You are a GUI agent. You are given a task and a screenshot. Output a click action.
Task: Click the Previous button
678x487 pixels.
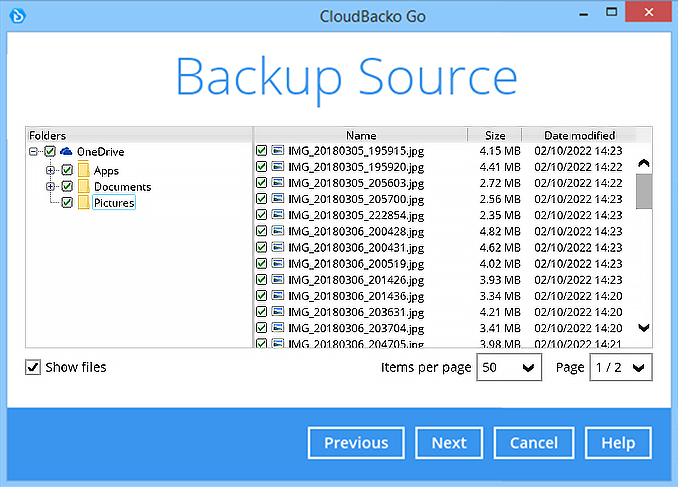click(356, 443)
